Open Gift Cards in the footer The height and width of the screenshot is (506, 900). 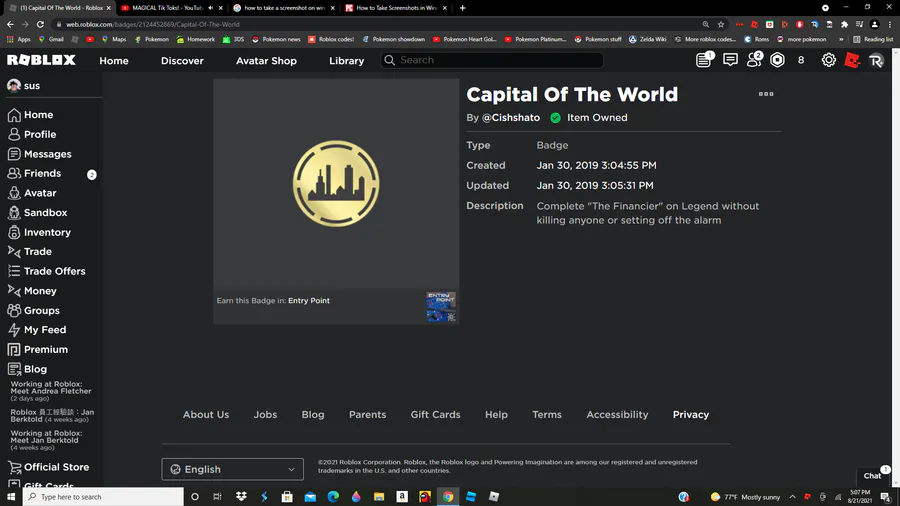[x=435, y=414]
